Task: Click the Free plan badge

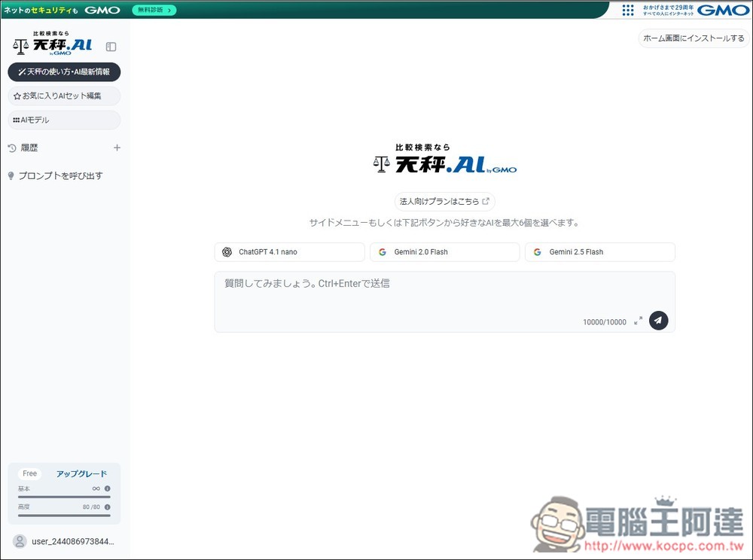Action: [30, 473]
